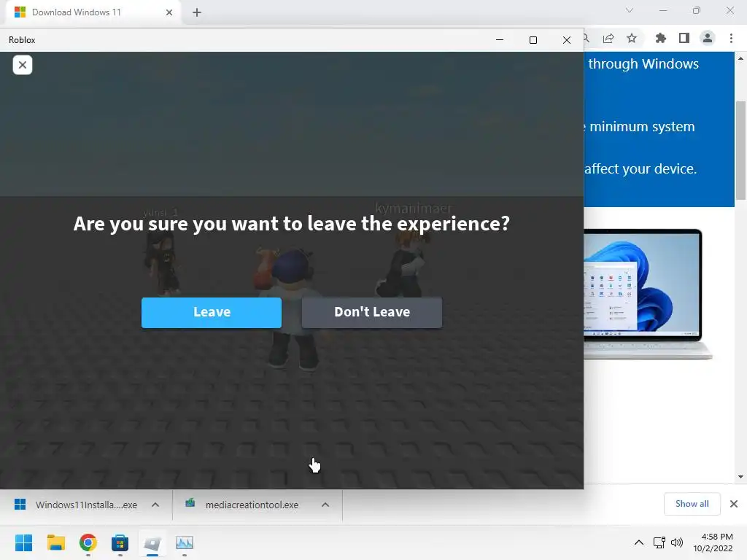Screen dimensions: 747x560
Task: Bookmark this page with the star icon
Action: pos(632,38)
